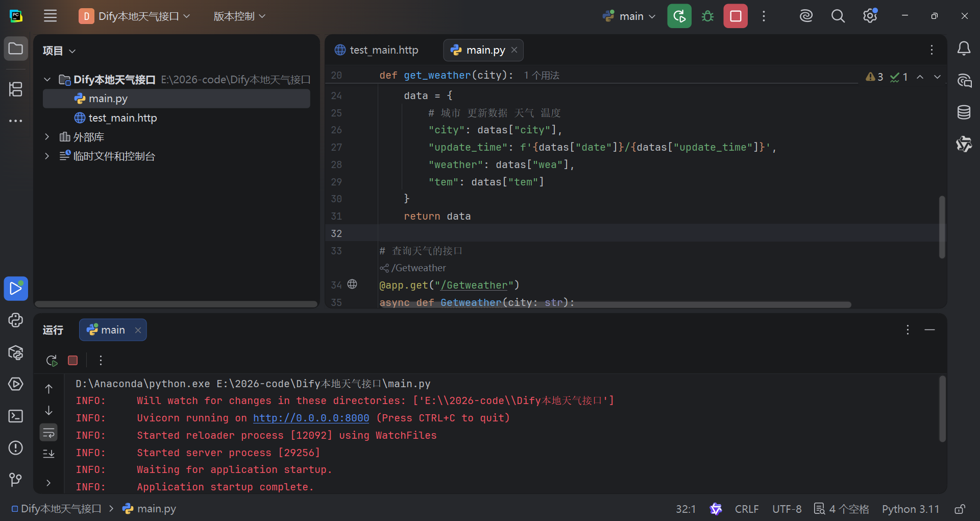Open the Structure tool window icon

[x=16, y=89]
